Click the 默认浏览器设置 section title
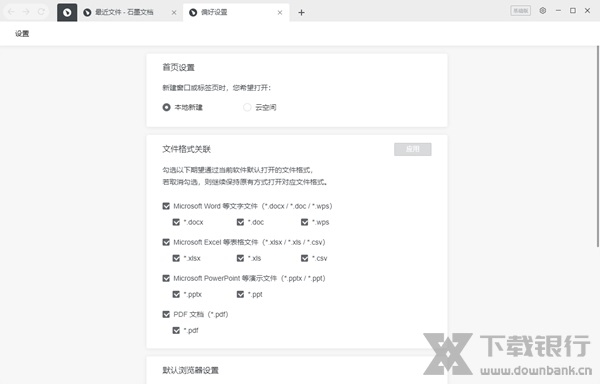 pos(191,370)
